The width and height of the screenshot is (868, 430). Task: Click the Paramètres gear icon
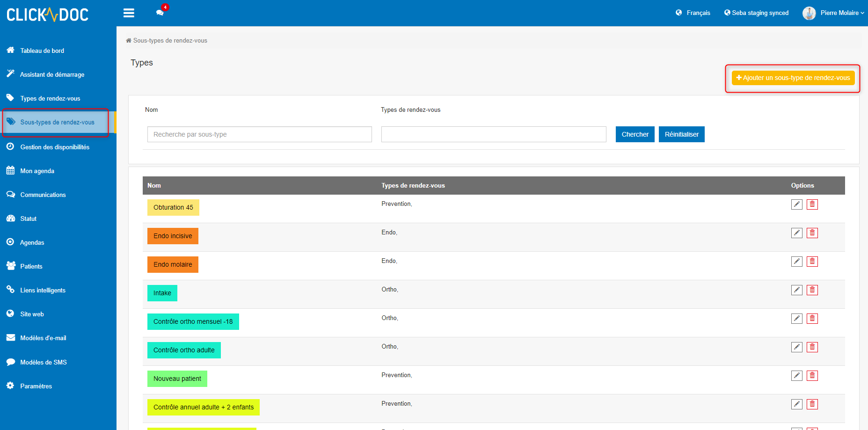pos(10,386)
